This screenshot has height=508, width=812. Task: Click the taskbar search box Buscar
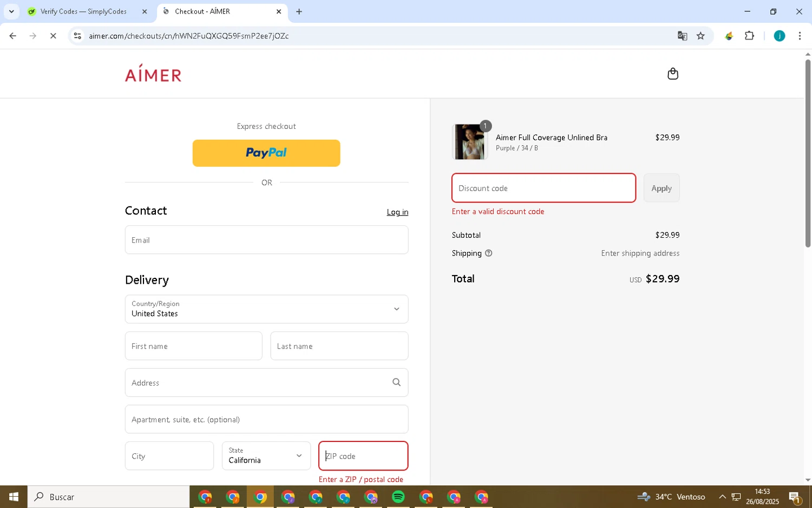coord(108,497)
